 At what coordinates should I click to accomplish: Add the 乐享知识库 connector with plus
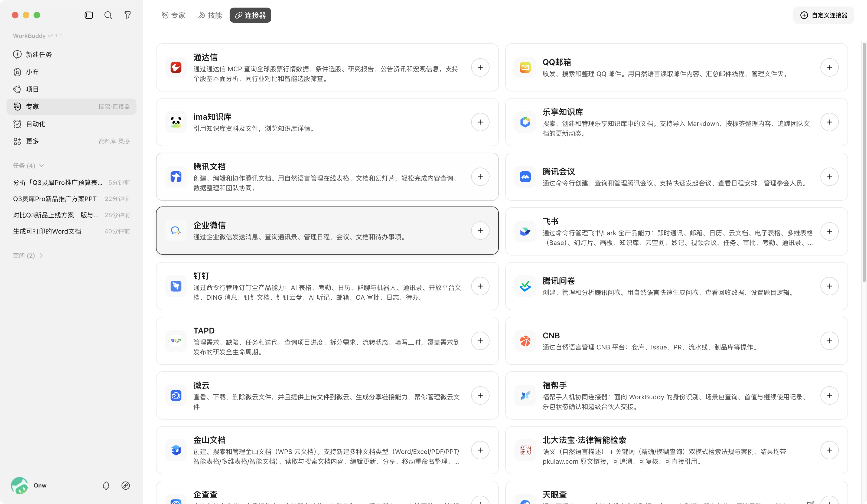[830, 122]
